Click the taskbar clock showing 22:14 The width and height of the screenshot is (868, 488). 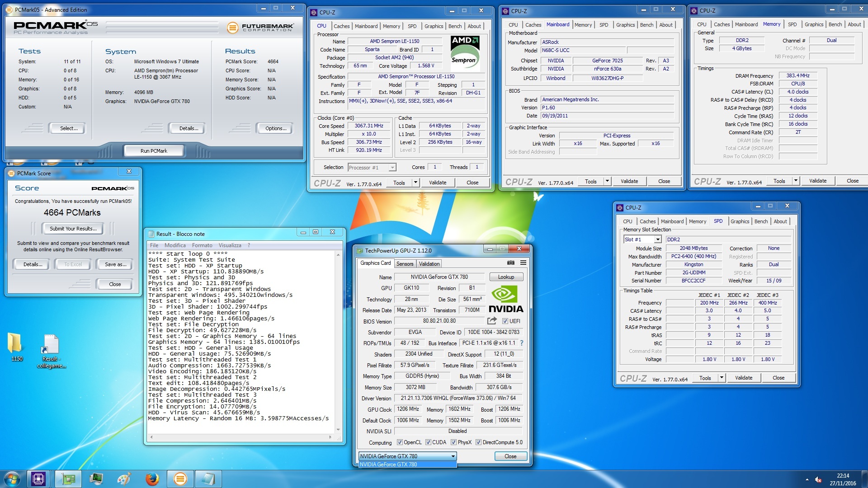[x=843, y=479]
